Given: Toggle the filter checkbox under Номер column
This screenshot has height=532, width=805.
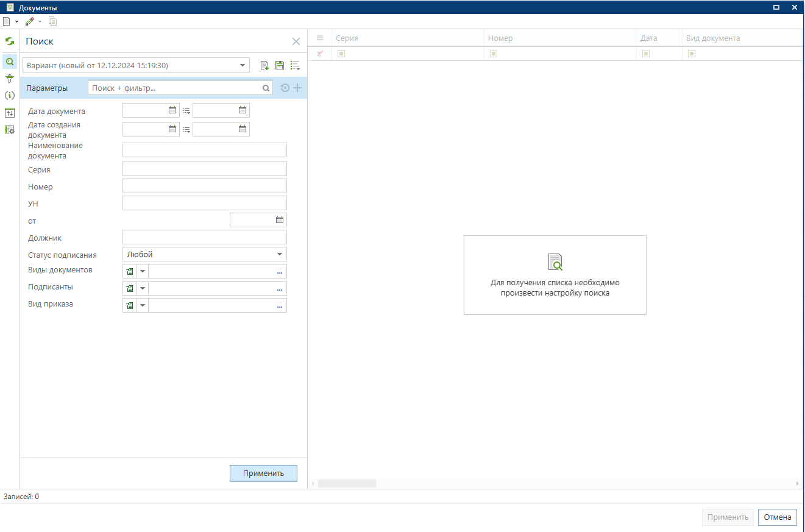Looking at the screenshot, I should 494,54.
